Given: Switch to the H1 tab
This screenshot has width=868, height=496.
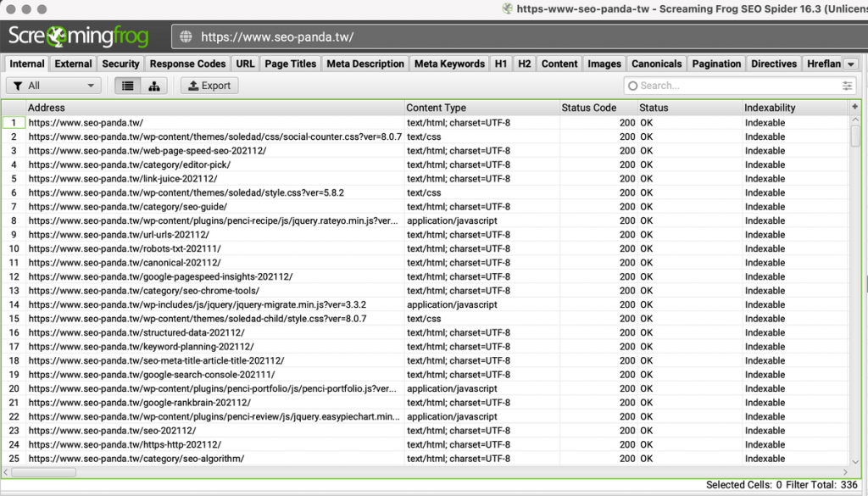Looking at the screenshot, I should click(501, 64).
